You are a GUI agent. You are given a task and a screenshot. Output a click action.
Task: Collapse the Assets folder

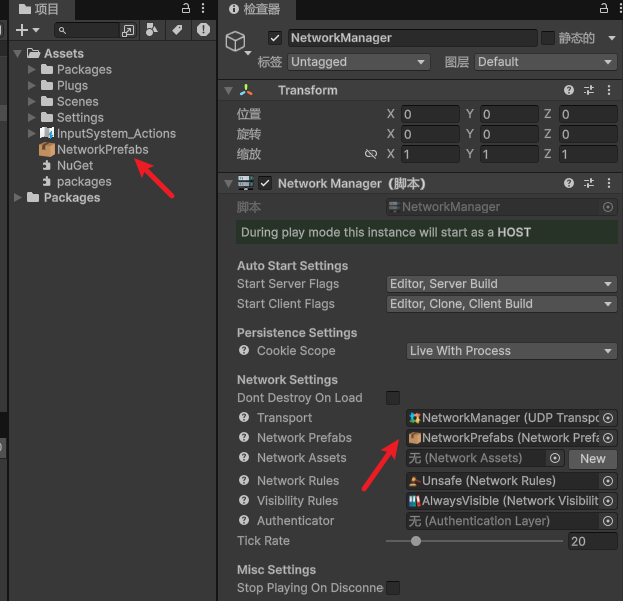(17, 54)
